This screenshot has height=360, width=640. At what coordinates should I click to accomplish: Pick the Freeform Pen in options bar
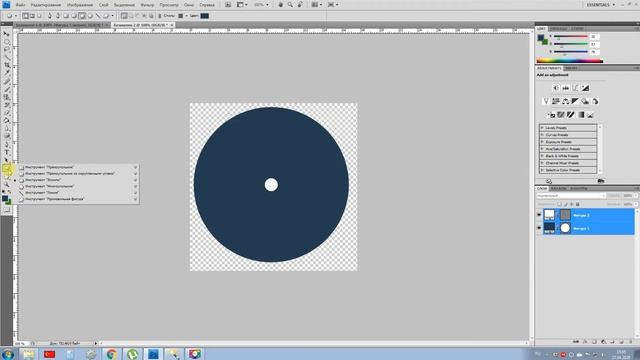58,16
